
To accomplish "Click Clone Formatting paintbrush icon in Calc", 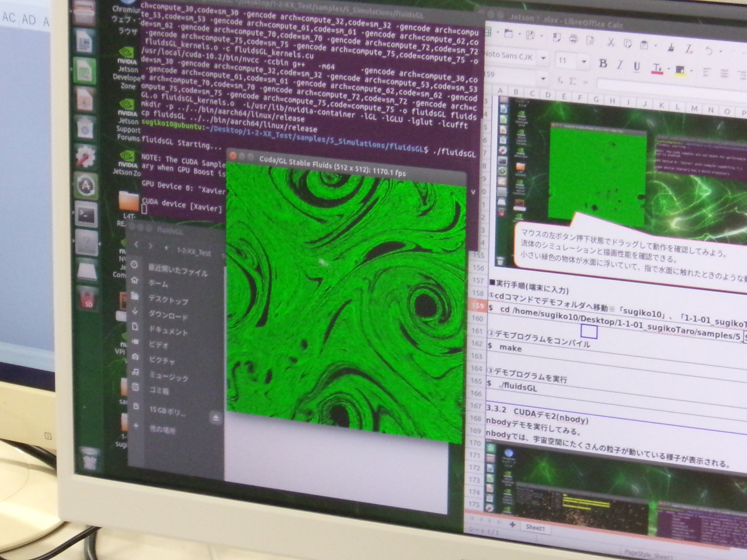I will 671,47.
